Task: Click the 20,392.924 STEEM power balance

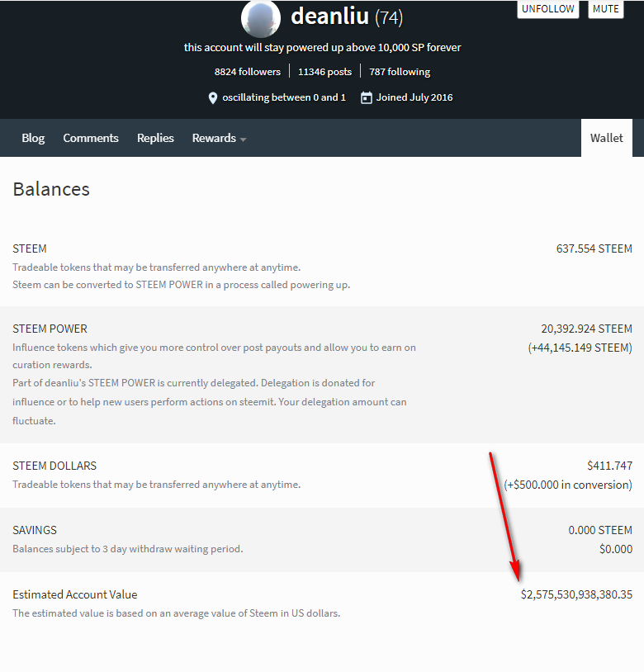Action: (586, 329)
